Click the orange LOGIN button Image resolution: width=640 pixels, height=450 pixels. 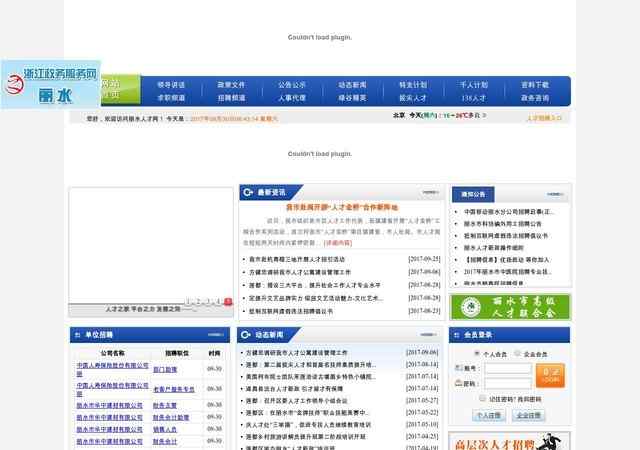click(x=551, y=375)
